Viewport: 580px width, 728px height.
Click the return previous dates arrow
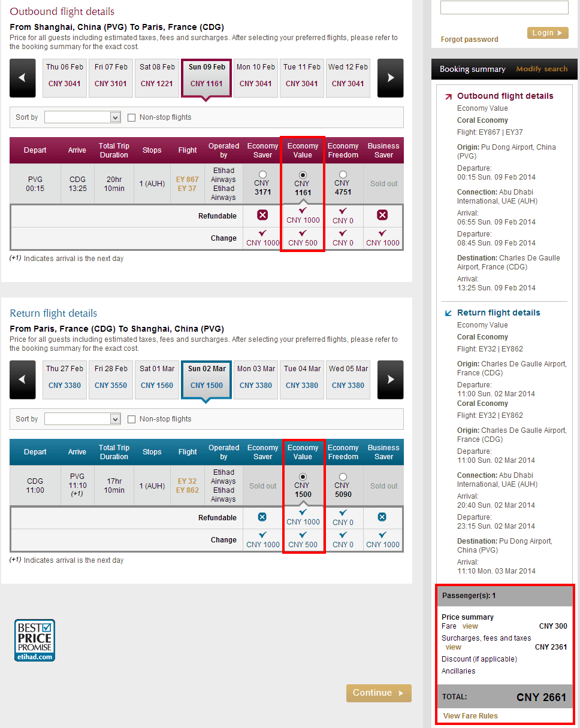pyautogui.click(x=22, y=380)
